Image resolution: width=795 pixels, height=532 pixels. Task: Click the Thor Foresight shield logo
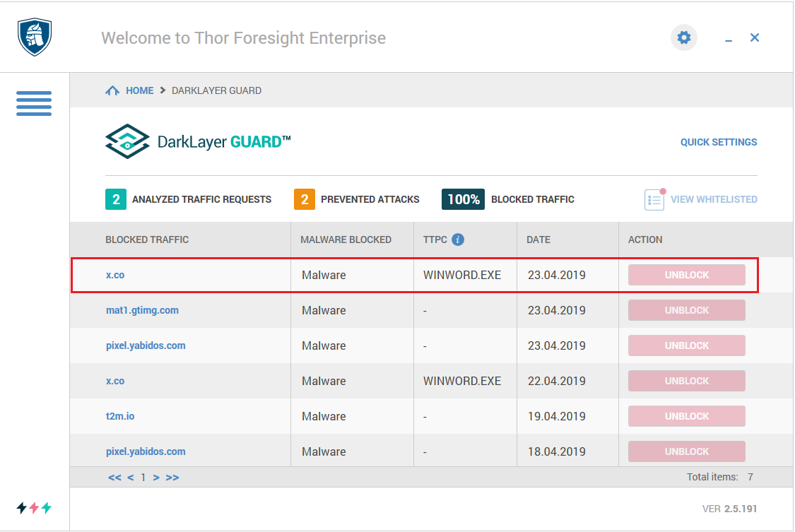pyautogui.click(x=35, y=37)
